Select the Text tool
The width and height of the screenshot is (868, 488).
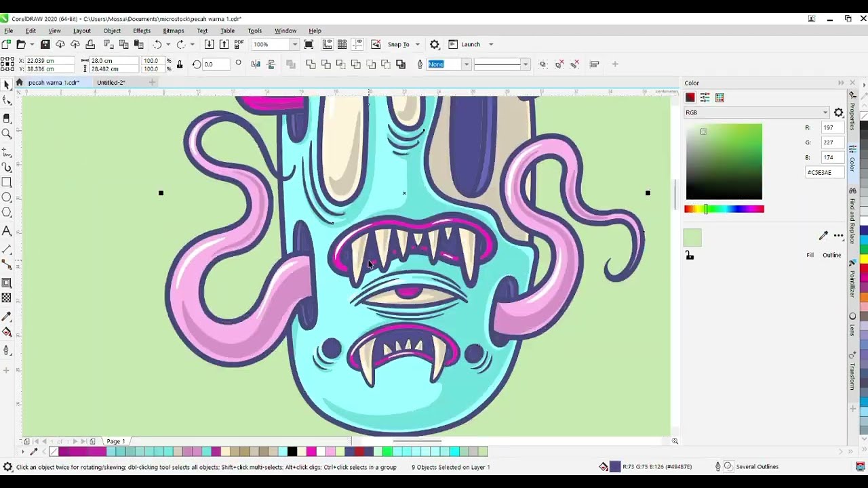click(x=7, y=231)
